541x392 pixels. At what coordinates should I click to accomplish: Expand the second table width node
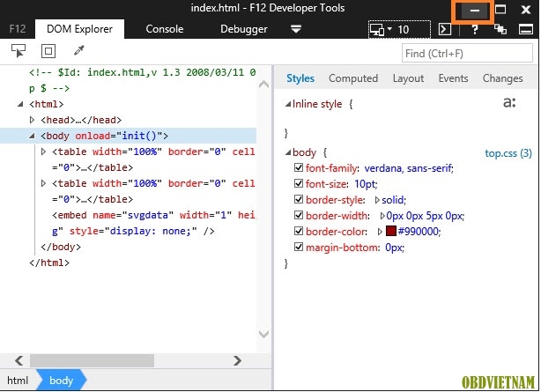[x=43, y=183]
